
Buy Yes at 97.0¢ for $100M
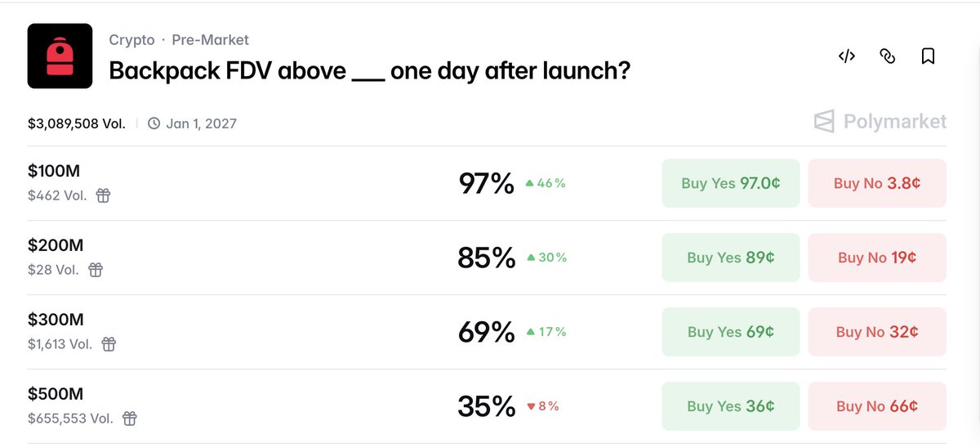click(730, 183)
